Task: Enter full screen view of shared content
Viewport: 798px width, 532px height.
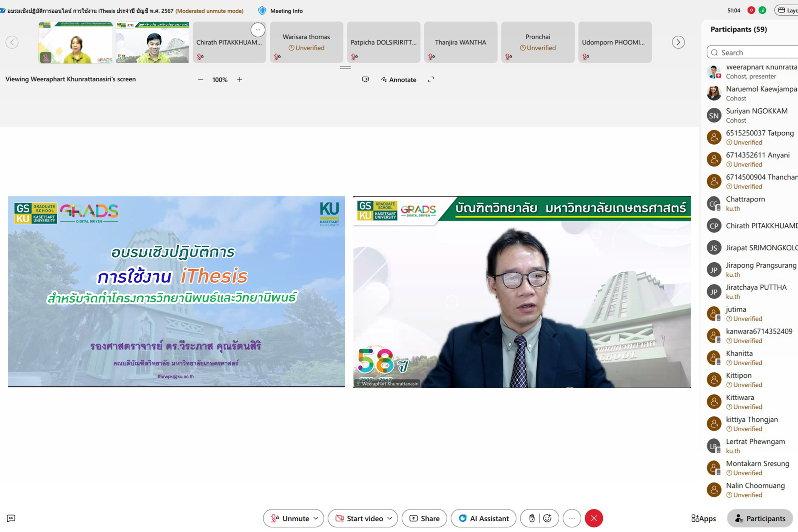Action: [x=431, y=80]
